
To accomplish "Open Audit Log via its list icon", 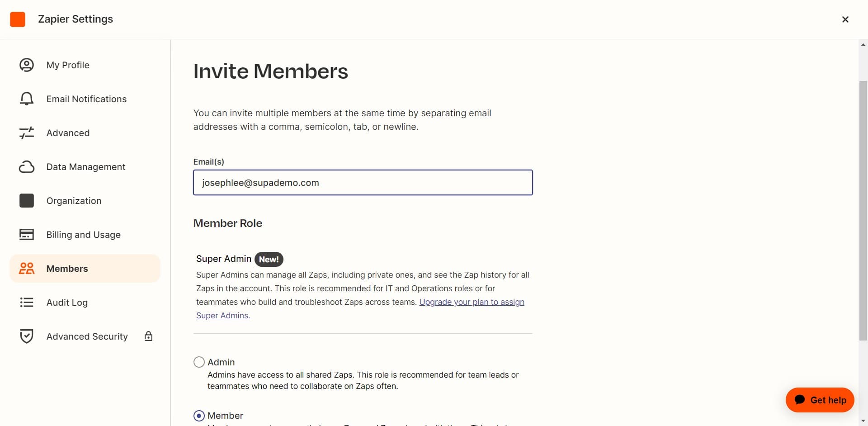I will (x=27, y=302).
